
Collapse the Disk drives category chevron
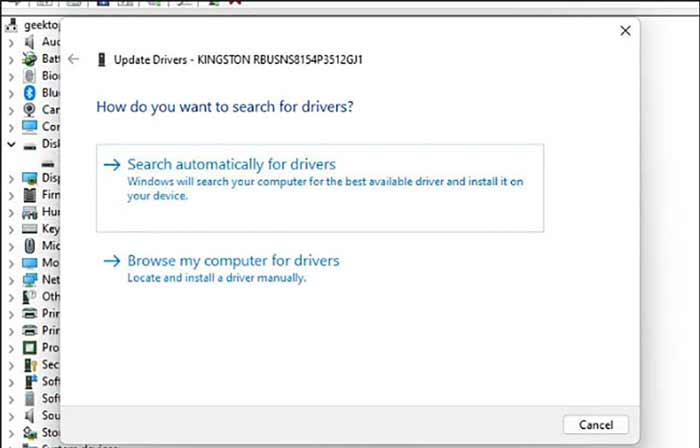point(11,144)
